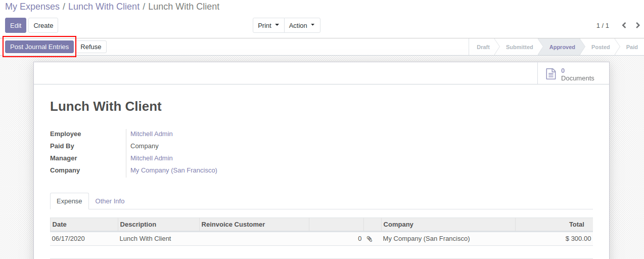This screenshot has height=259, width=644.
Task: Open the Action dropdown menu
Action: pos(302,25)
